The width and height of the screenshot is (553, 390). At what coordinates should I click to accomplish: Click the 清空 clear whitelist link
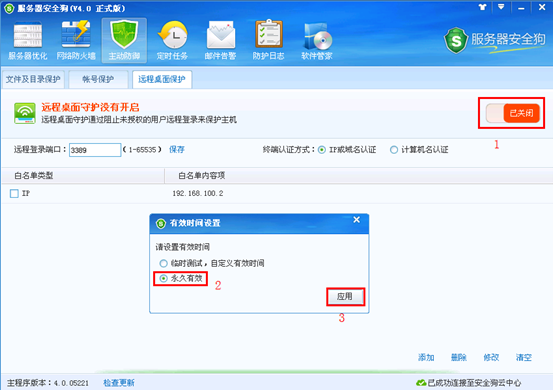524,358
